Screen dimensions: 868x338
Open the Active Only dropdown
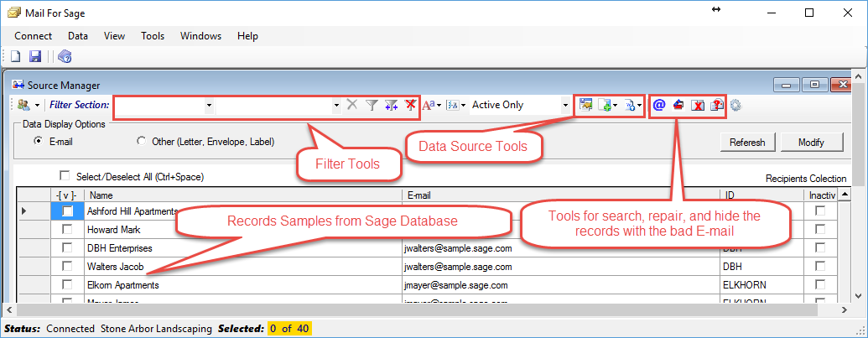click(x=565, y=105)
